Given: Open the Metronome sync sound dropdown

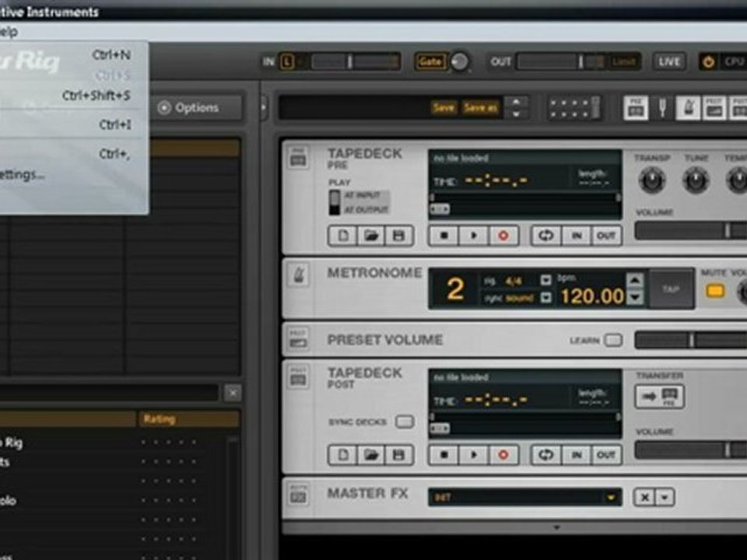Looking at the screenshot, I should tap(546, 298).
